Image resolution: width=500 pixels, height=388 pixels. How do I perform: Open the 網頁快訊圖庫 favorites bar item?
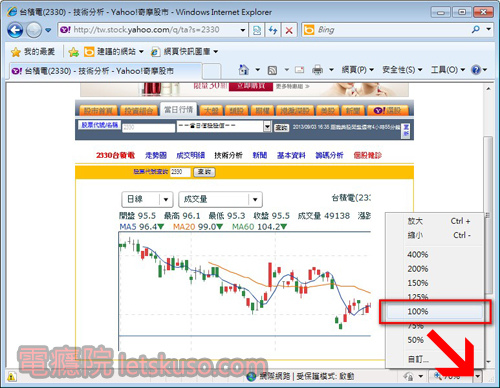184,52
